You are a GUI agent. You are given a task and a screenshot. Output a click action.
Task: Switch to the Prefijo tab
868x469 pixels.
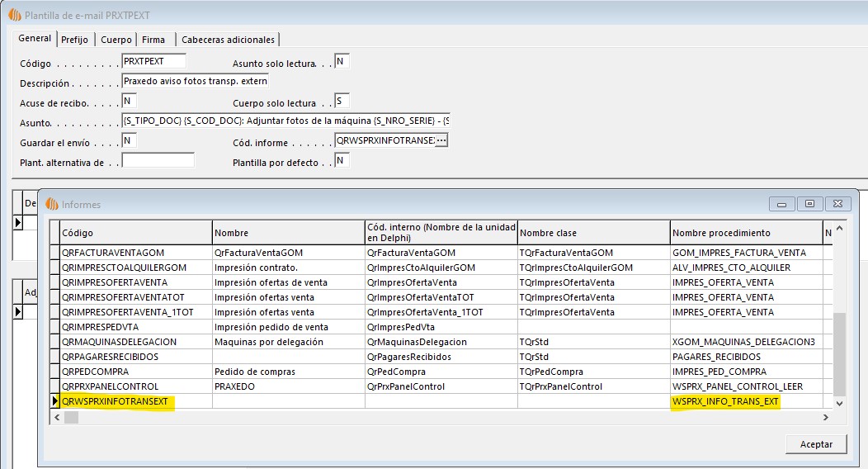click(x=75, y=39)
